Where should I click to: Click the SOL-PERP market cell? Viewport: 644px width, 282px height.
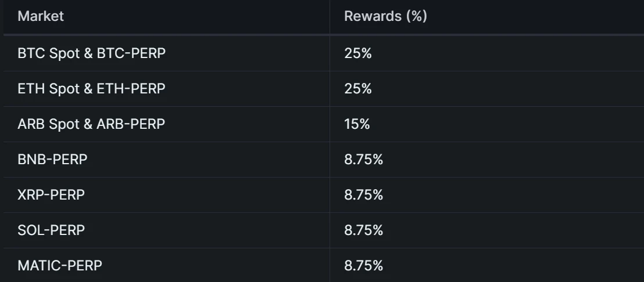tap(51, 230)
